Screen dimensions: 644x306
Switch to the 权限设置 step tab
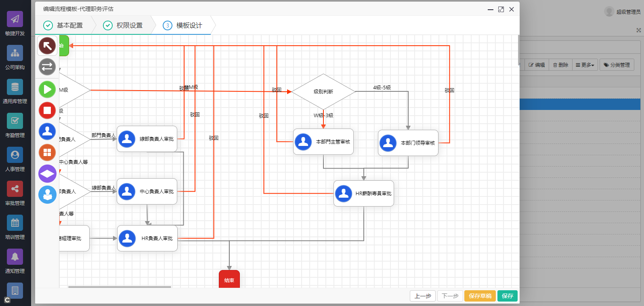pos(123,25)
